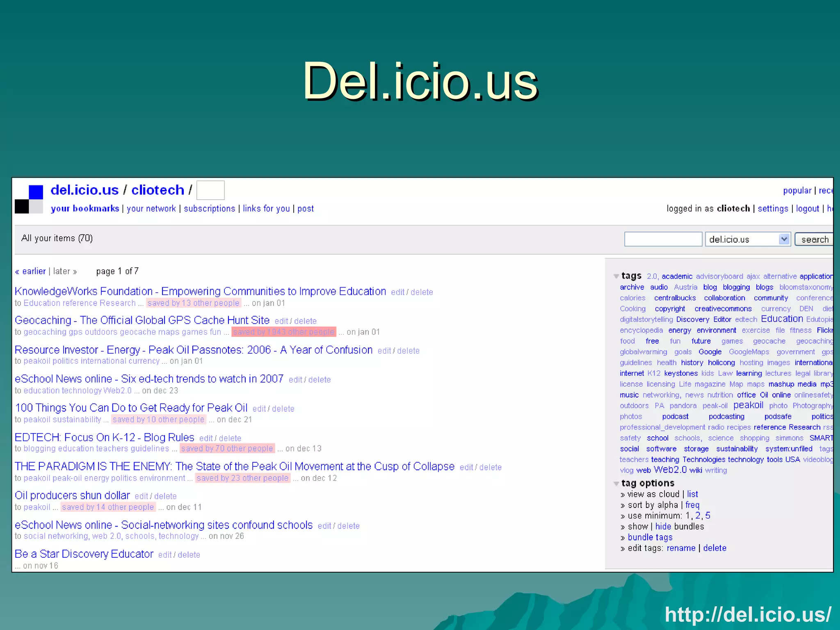Edit the Oil producers shun dollar bookmark

(x=141, y=496)
